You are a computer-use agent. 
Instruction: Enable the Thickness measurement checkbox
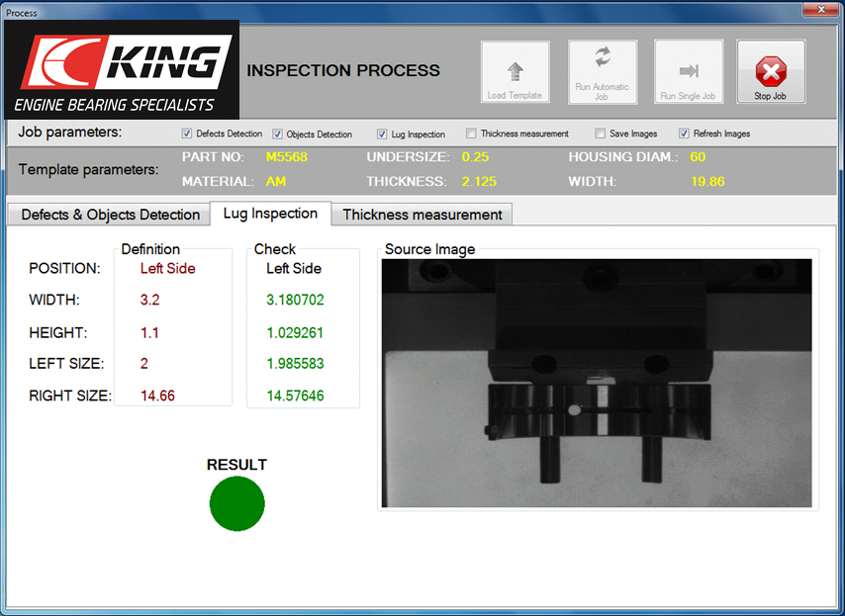(x=472, y=133)
